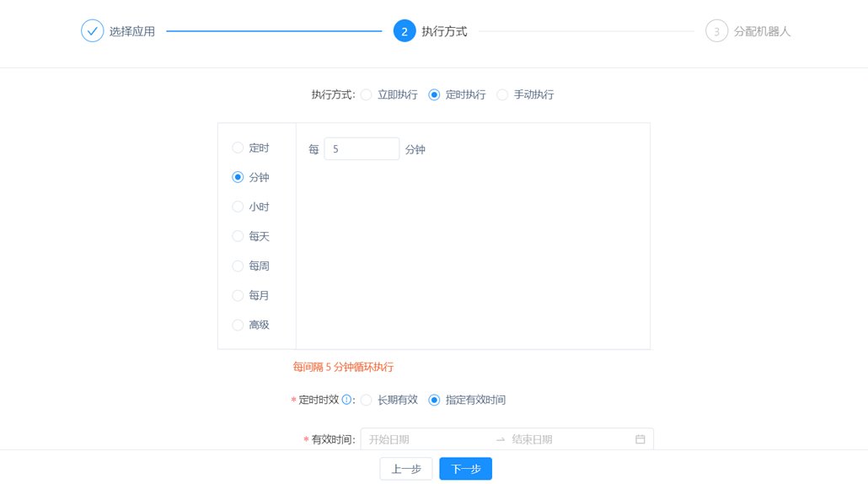
Task: Click the info icon beside 定时时效
Action: tap(346, 400)
